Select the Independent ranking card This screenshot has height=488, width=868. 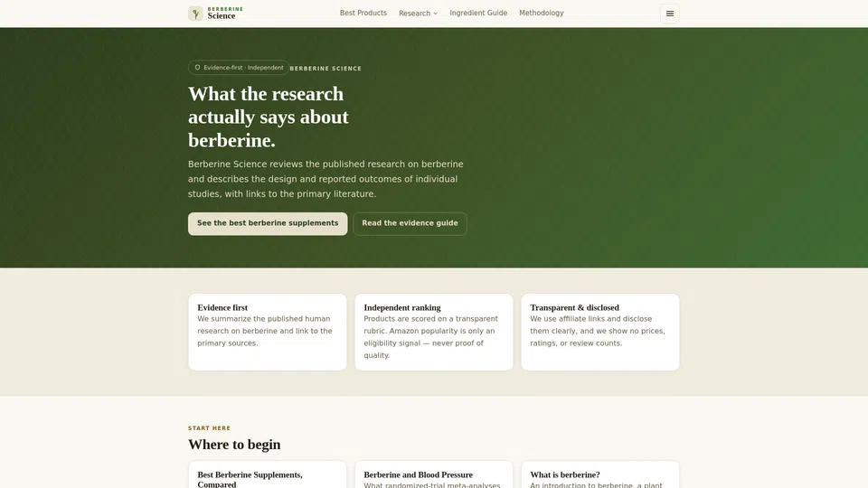pos(433,332)
